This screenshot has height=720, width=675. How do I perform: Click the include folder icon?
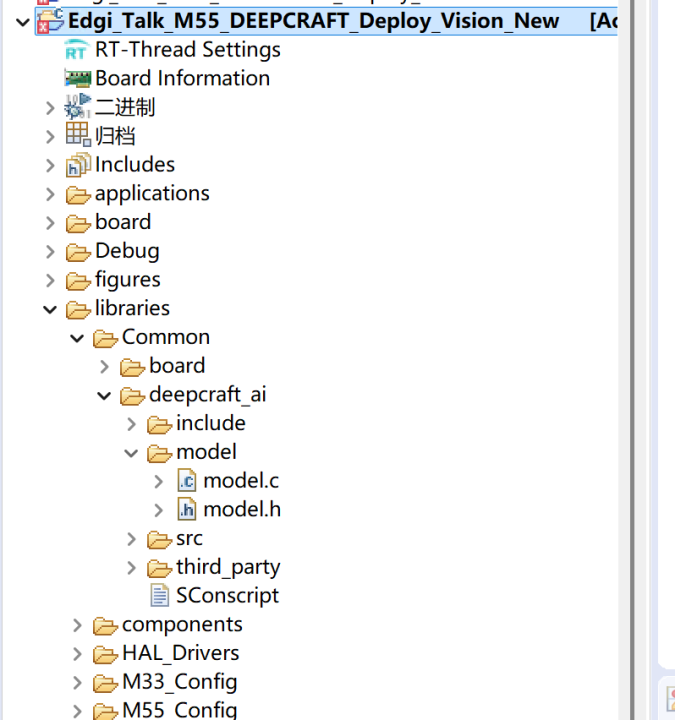[159, 425]
